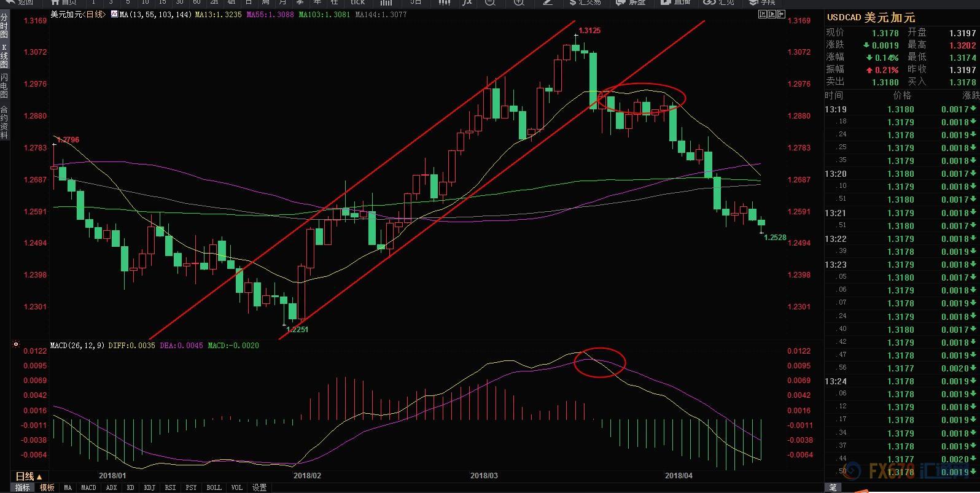Viewport: 980px width, 493px height.
Task: Open 学院 academy in the top toolbar
Action: tap(762, 2)
